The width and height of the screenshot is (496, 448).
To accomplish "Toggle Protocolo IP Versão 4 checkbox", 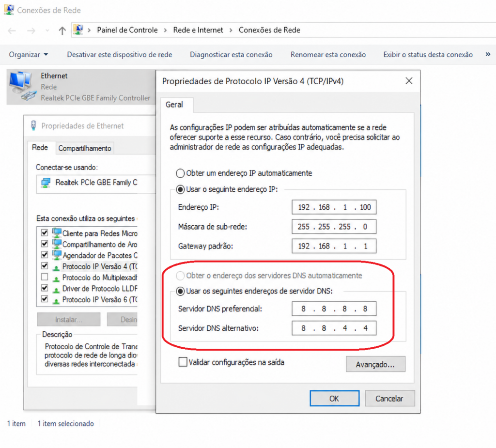I will tap(45, 266).
